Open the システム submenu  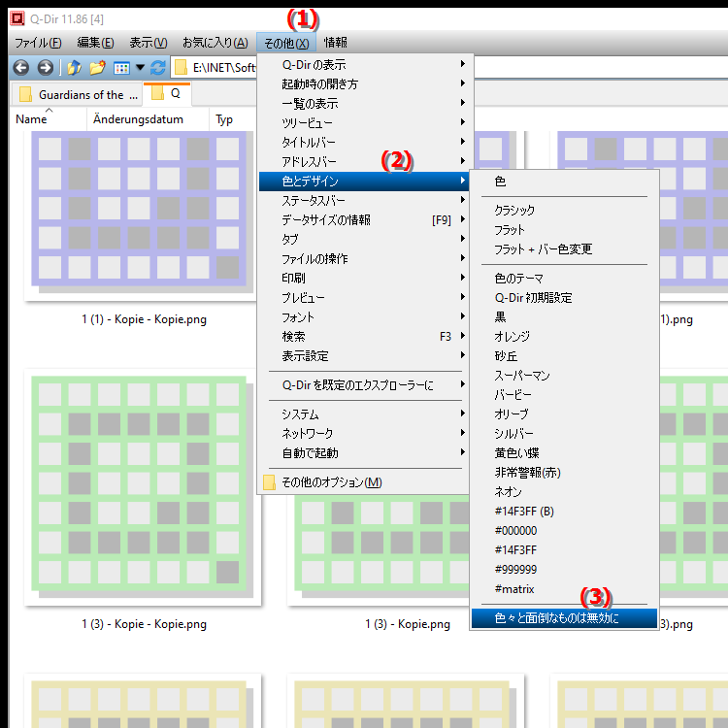tap(364, 414)
